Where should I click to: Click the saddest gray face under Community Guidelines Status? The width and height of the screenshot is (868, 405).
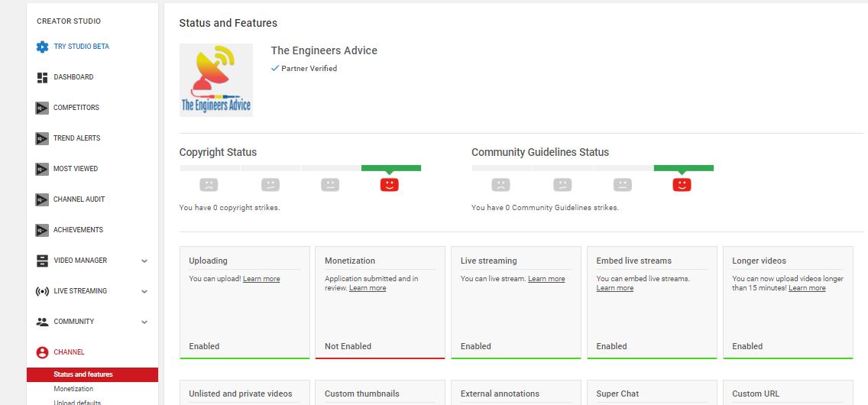click(500, 185)
